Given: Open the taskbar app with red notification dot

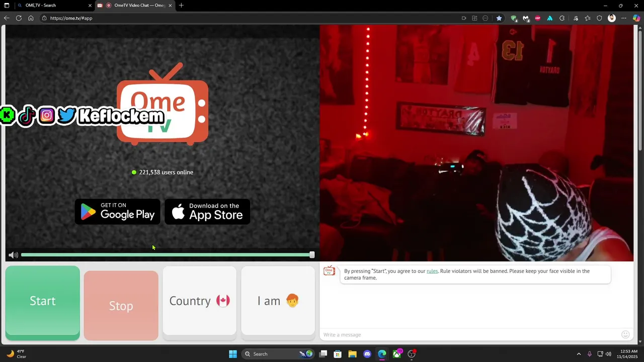Looking at the screenshot, I should [x=412, y=354].
